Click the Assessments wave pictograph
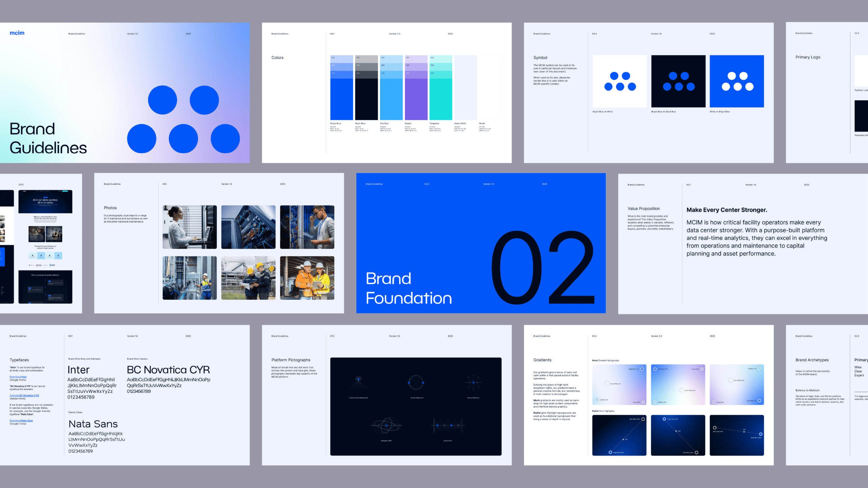 448,426
